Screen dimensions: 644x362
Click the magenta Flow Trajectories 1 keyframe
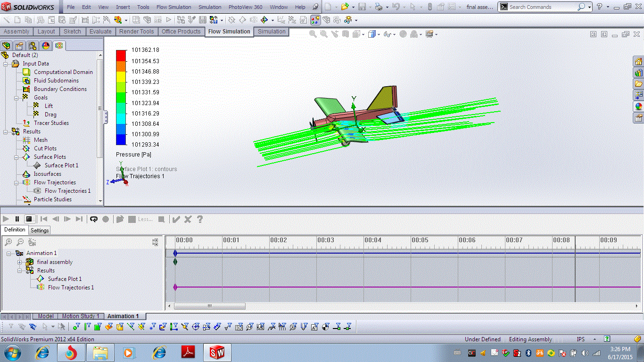[175, 287]
